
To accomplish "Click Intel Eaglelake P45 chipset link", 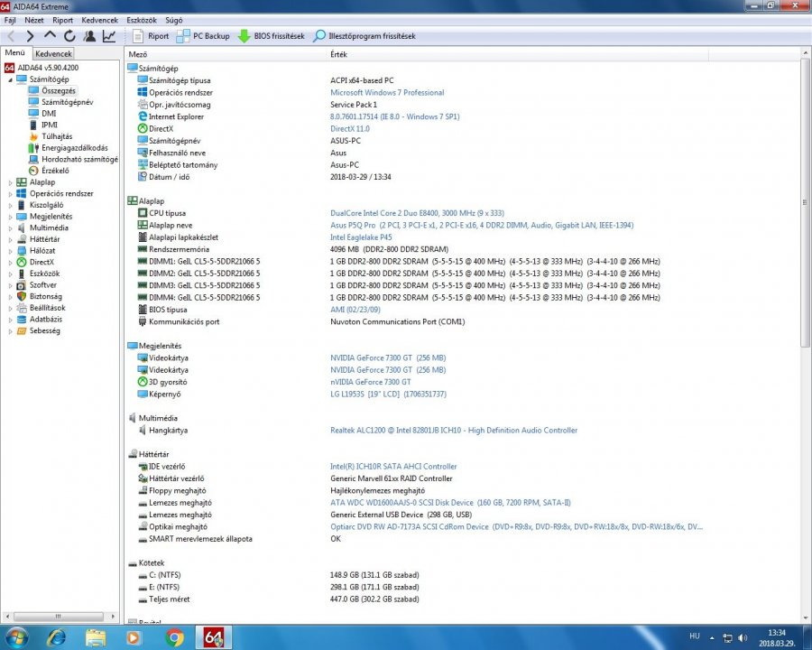I will [x=361, y=237].
